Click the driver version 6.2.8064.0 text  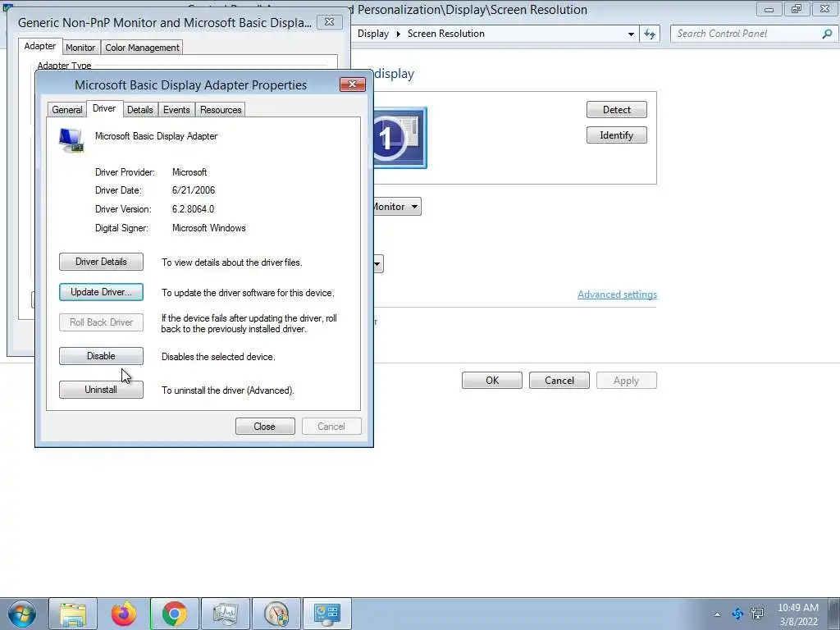[193, 209]
